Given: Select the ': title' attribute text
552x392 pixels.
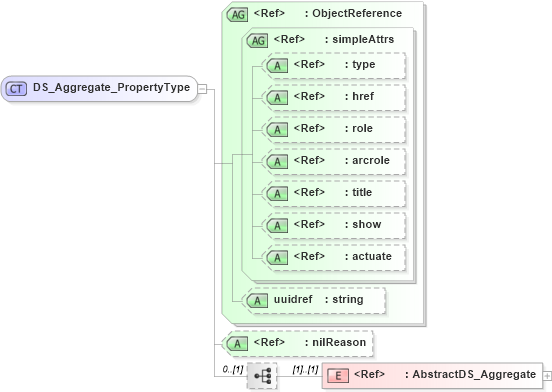Looking at the screenshot, I should [358, 192].
